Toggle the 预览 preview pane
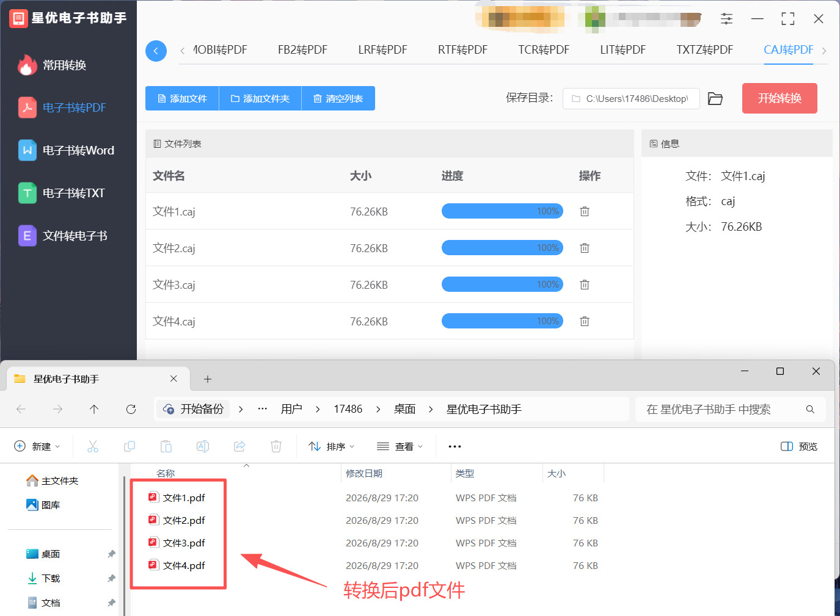The width and height of the screenshot is (840, 616). pyautogui.click(x=799, y=446)
